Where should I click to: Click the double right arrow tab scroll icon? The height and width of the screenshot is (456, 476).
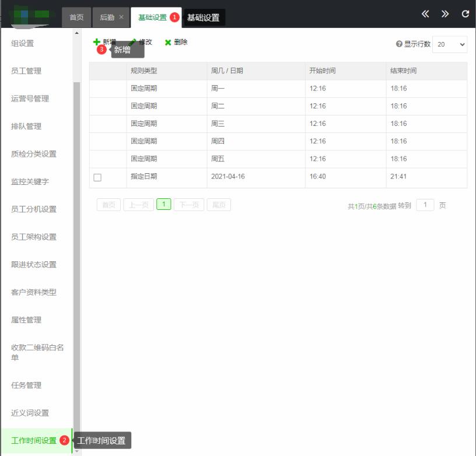click(445, 14)
